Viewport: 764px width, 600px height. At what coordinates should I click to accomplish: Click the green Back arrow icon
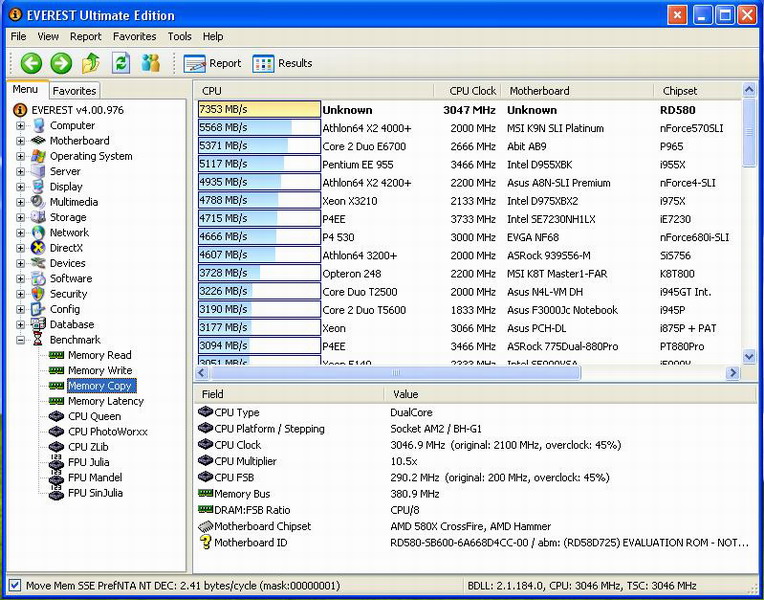tap(31, 63)
